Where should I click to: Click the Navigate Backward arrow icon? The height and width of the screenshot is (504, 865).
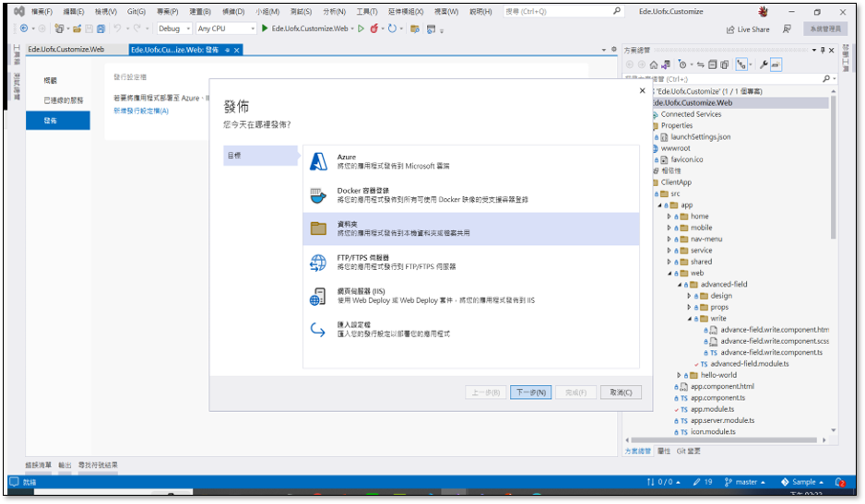coord(24,29)
